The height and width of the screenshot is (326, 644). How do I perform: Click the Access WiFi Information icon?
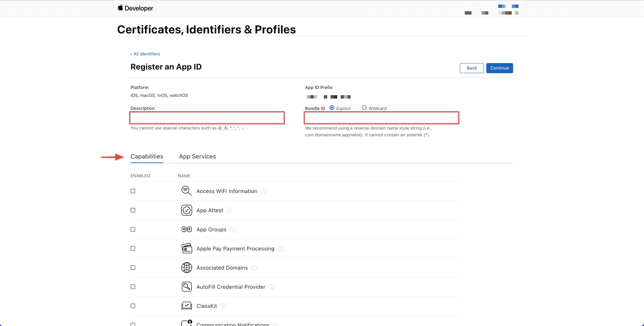[x=186, y=191]
